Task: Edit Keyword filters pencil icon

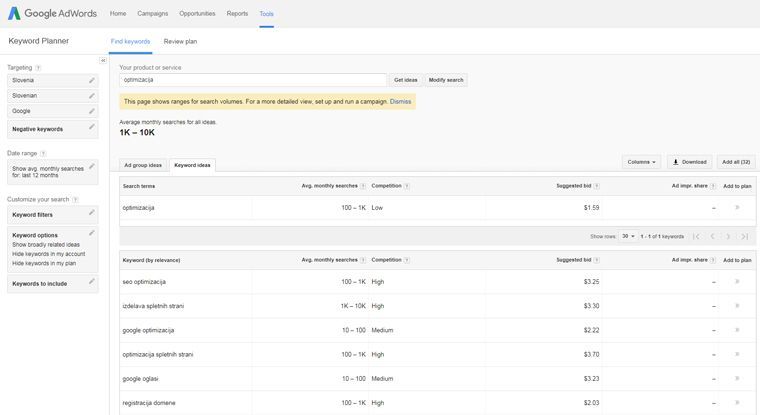Action: tap(92, 213)
